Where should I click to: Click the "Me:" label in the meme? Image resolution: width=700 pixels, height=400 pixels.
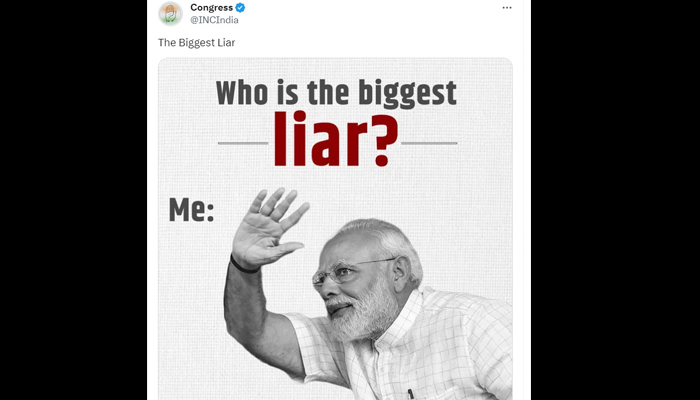pyautogui.click(x=192, y=210)
